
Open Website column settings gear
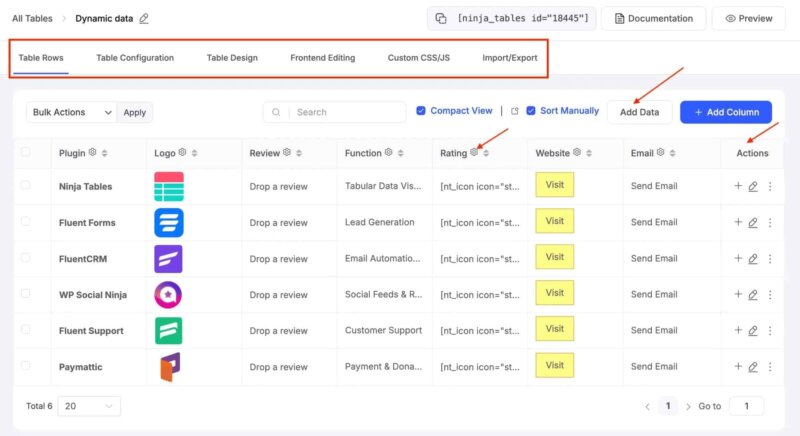577,152
